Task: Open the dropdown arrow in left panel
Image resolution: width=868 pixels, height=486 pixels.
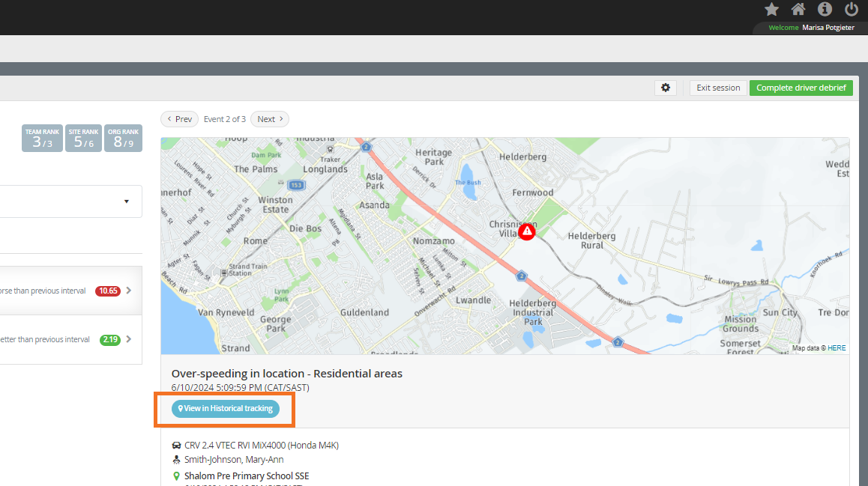Action: pyautogui.click(x=126, y=201)
